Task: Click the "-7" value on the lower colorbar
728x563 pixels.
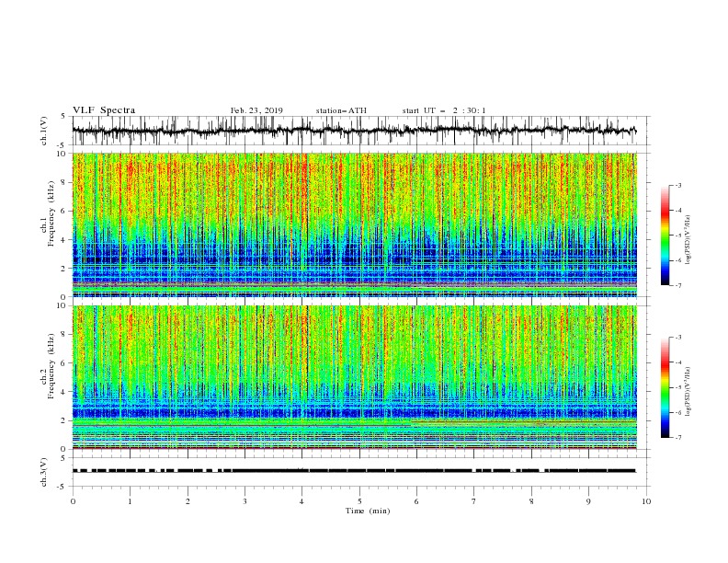Action: (x=677, y=437)
